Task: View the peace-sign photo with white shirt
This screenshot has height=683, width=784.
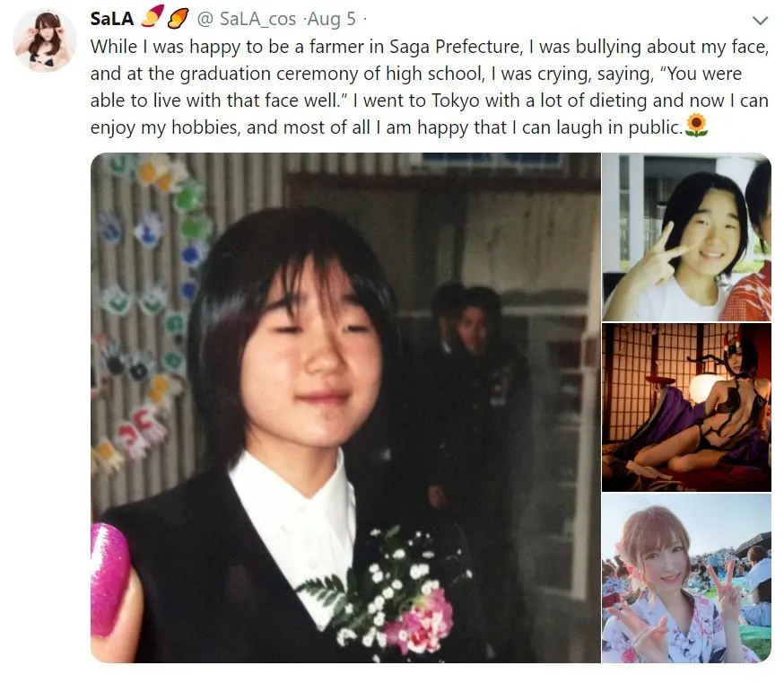Action: point(686,237)
